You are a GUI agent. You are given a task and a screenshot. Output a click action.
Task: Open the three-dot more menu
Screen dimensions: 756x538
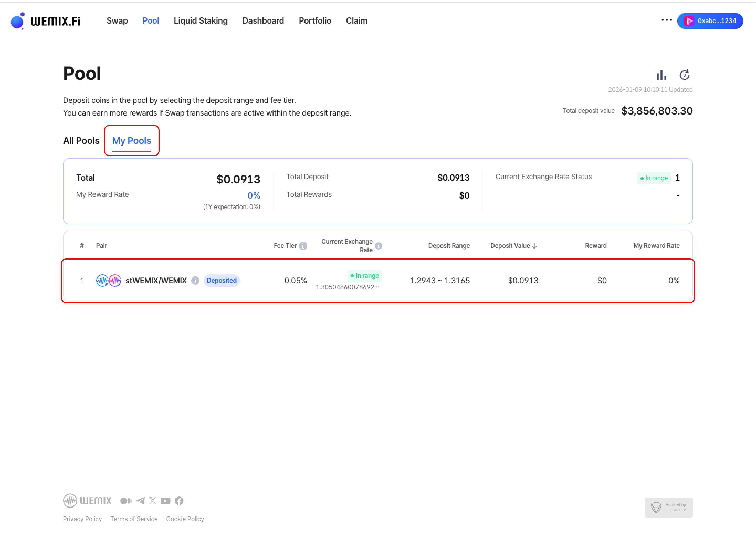coord(666,20)
